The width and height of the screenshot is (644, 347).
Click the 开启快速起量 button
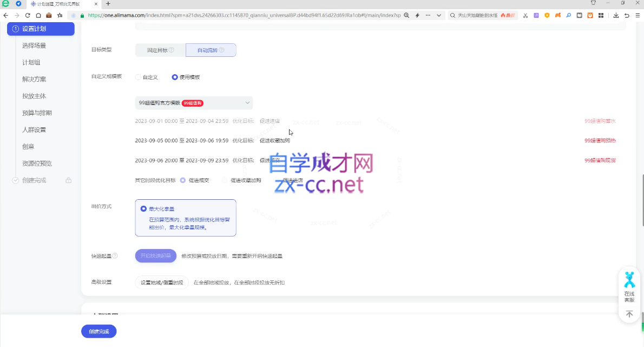(x=156, y=256)
